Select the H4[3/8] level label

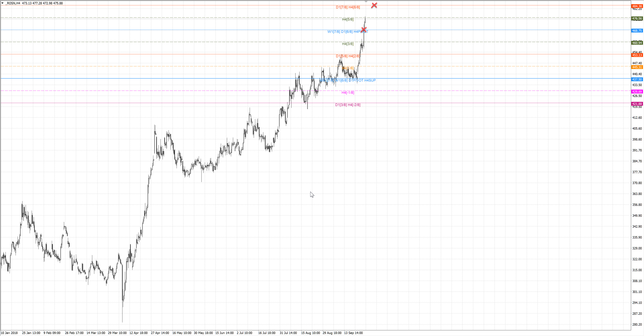[x=347, y=44]
